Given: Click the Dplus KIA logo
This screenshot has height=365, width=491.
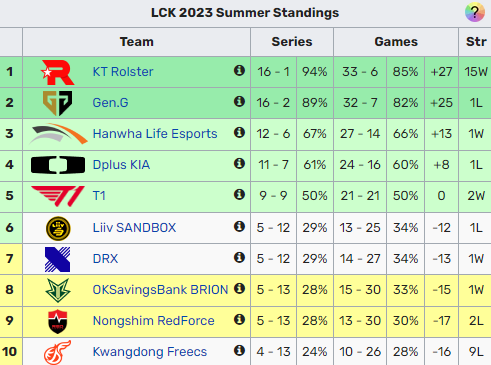Looking at the screenshot, I should click(x=58, y=165).
